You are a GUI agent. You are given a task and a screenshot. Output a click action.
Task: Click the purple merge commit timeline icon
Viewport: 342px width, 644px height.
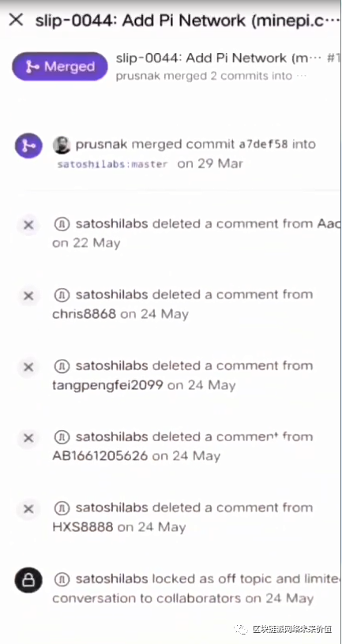tap(28, 145)
